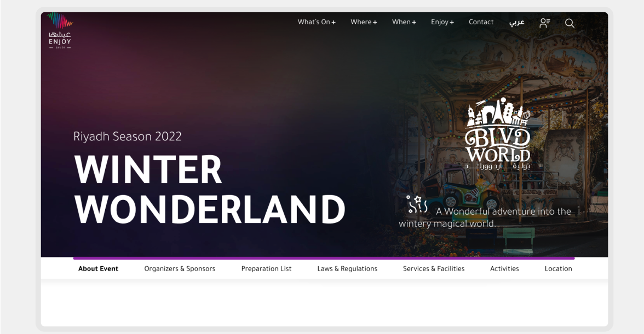
Task: Switch to Organizers & Sponsors tab
Action: pyautogui.click(x=179, y=269)
